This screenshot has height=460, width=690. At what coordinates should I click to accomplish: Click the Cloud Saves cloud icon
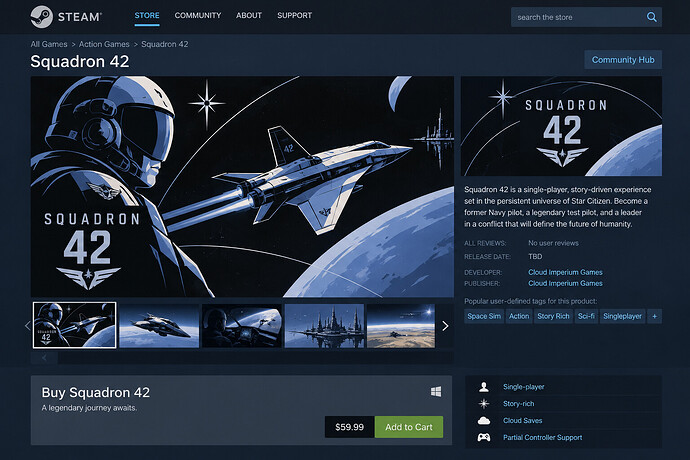[484, 420]
